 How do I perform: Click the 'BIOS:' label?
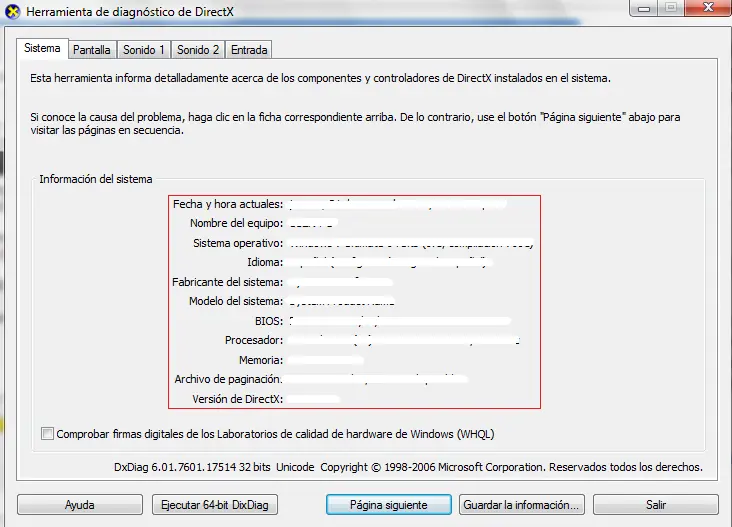click(x=269, y=321)
